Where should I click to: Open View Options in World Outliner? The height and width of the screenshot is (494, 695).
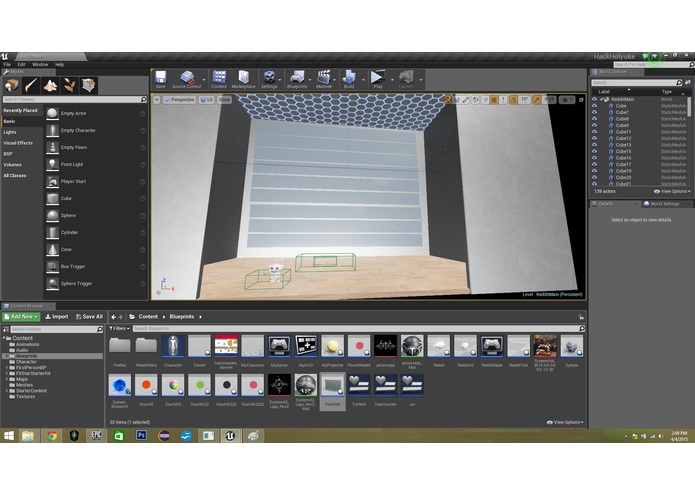coord(672,191)
